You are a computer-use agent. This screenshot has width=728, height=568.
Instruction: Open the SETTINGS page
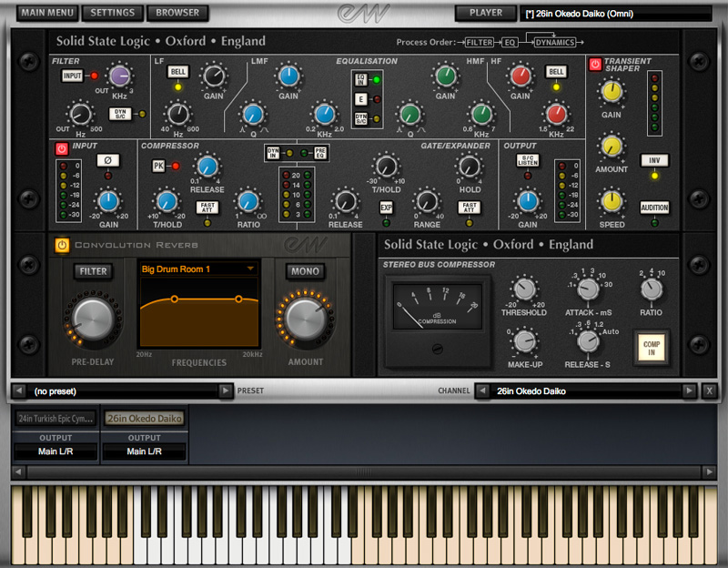112,13
